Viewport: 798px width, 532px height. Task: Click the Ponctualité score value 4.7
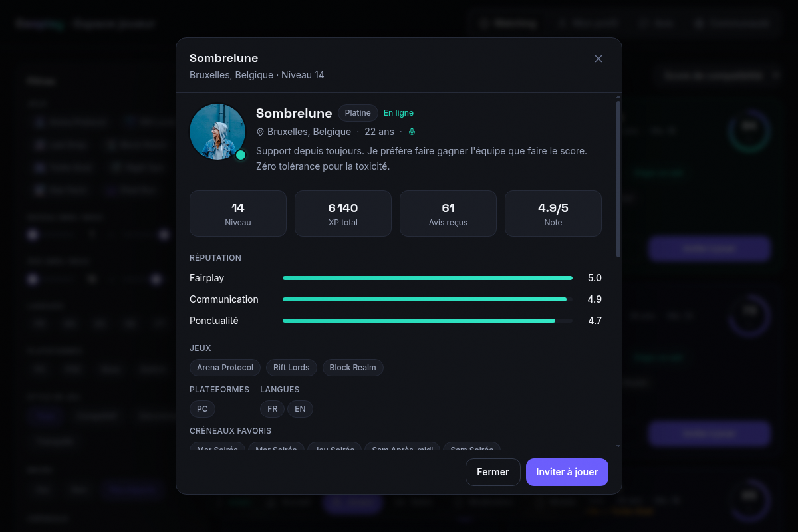pyautogui.click(x=595, y=321)
